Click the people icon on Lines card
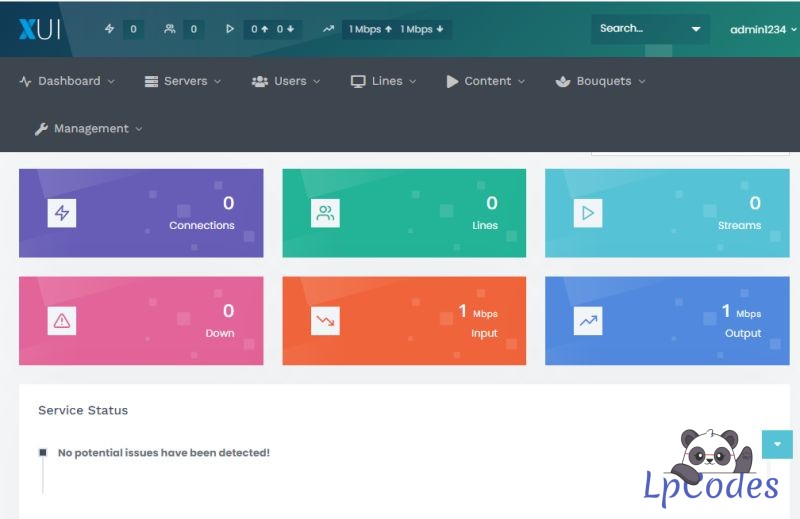 point(325,213)
